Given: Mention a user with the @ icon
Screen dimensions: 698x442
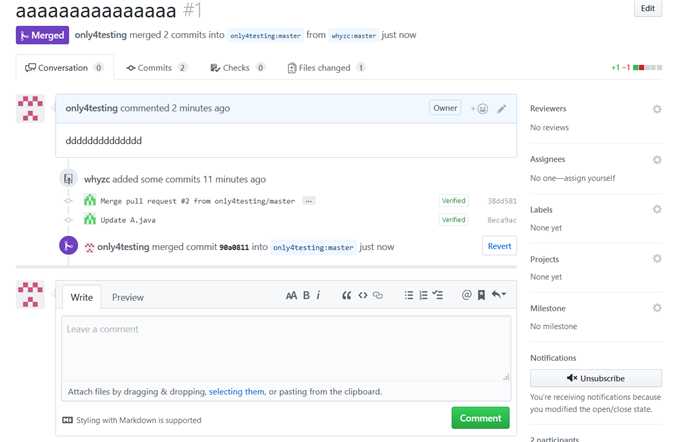Looking at the screenshot, I should (466, 295).
